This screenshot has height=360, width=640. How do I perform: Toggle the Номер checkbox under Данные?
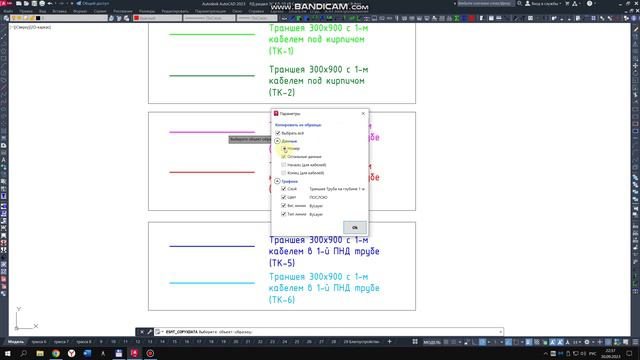coord(284,149)
